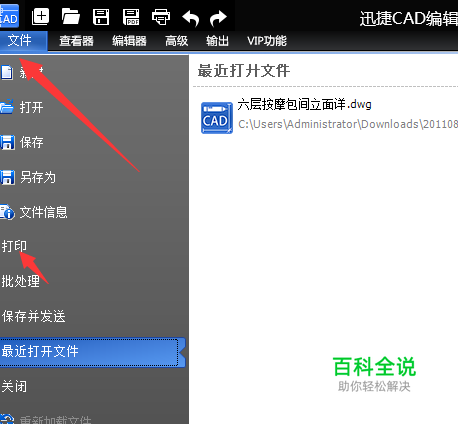Image resolution: width=458 pixels, height=424 pixels.
Task: Click the 文件信息 info icon
Action: [7, 212]
